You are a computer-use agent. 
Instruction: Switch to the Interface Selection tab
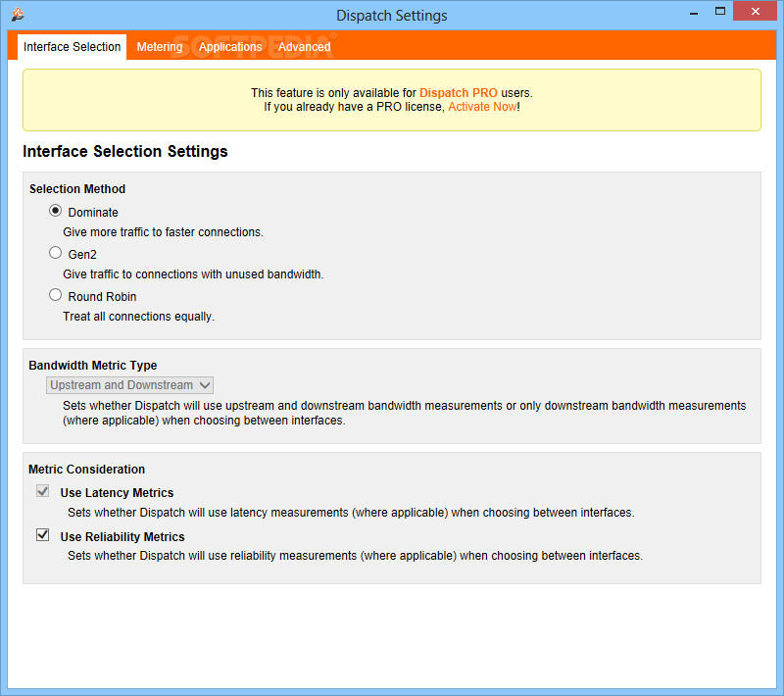click(x=72, y=47)
